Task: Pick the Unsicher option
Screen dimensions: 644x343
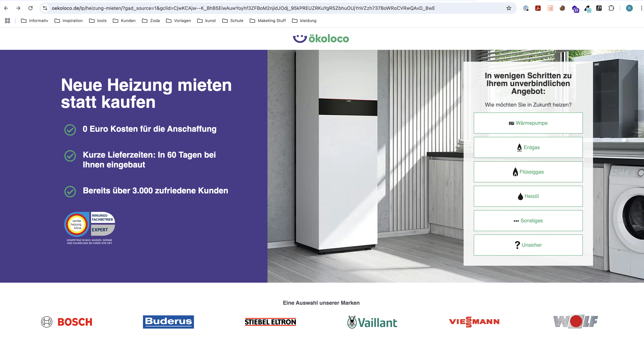Action: [528, 245]
